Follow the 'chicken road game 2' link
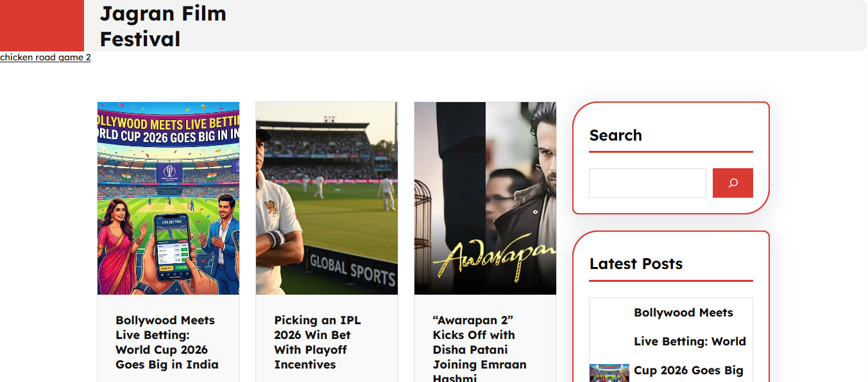The width and height of the screenshot is (868, 382). point(46,57)
